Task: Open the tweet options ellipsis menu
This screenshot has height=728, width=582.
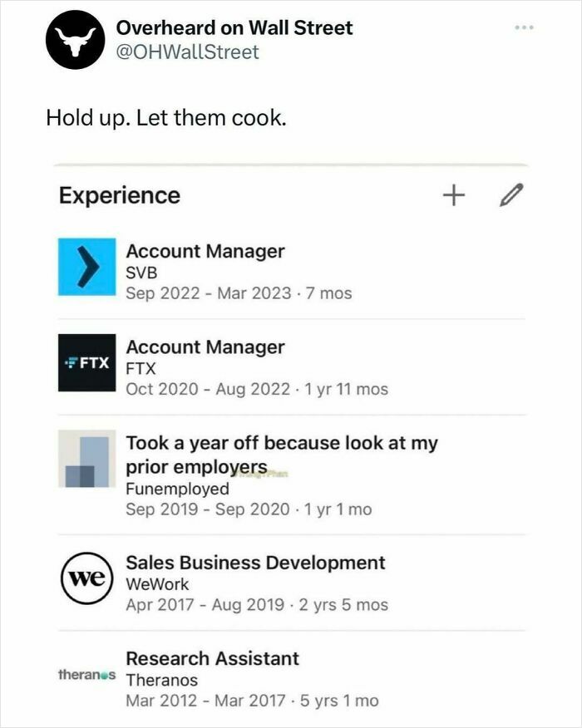Action: [x=525, y=25]
